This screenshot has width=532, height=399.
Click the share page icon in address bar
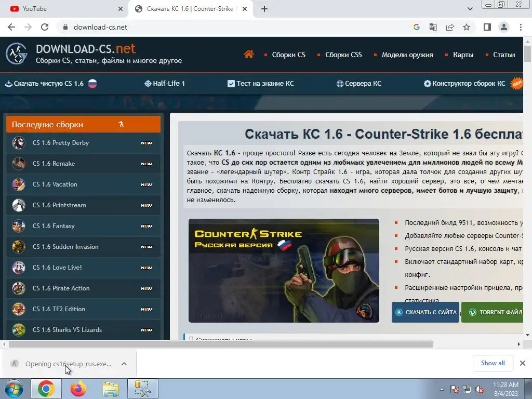pyautogui.click(x=450, y=27)
